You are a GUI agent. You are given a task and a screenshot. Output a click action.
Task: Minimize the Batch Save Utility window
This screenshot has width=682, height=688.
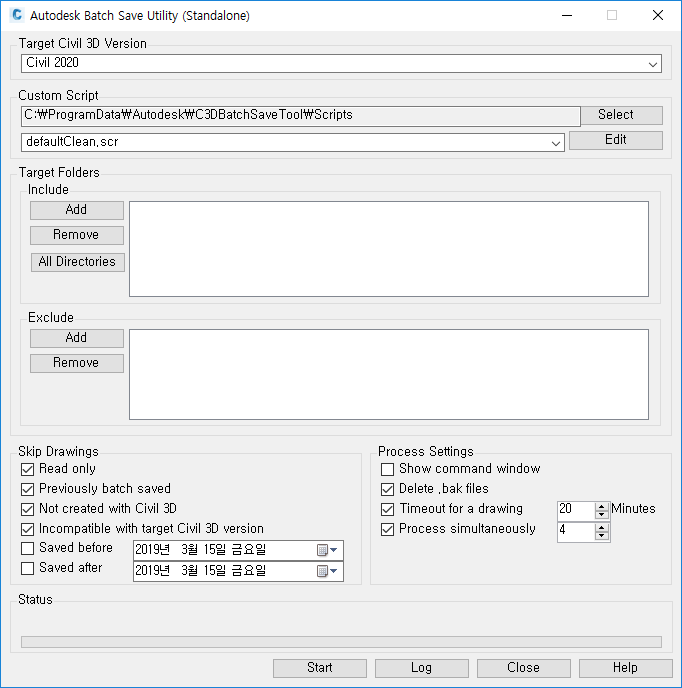(x=567, y=15)
